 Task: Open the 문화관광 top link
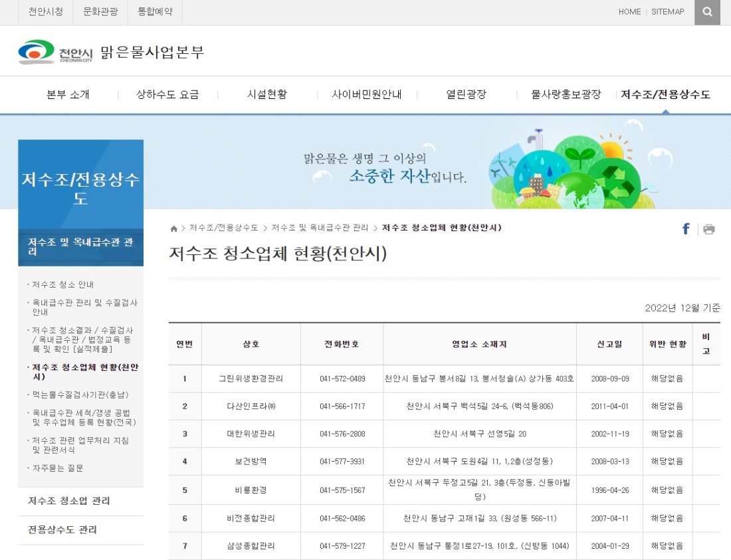(x=100, y=12)
